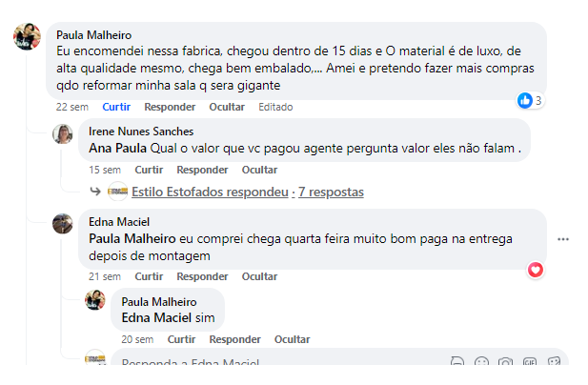Click the camera icon to attach a photo
This screenshot has width=588, height=385.
click(506, 363)
